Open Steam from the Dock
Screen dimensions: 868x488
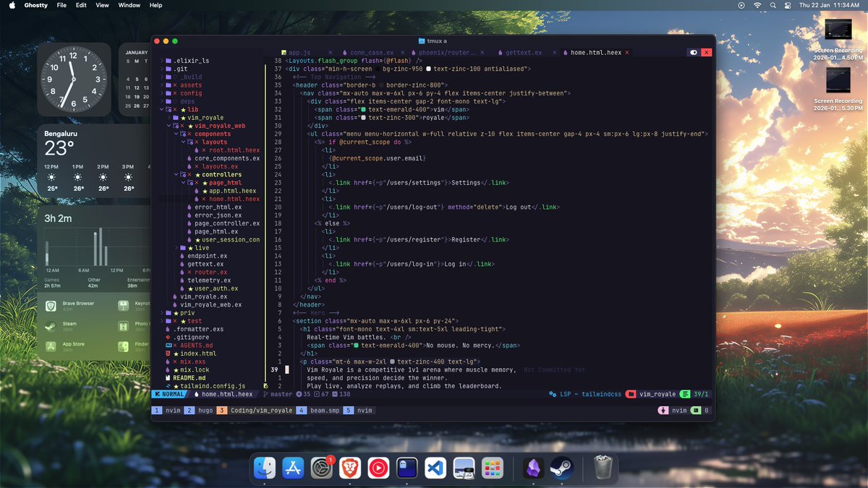[563, 468]
